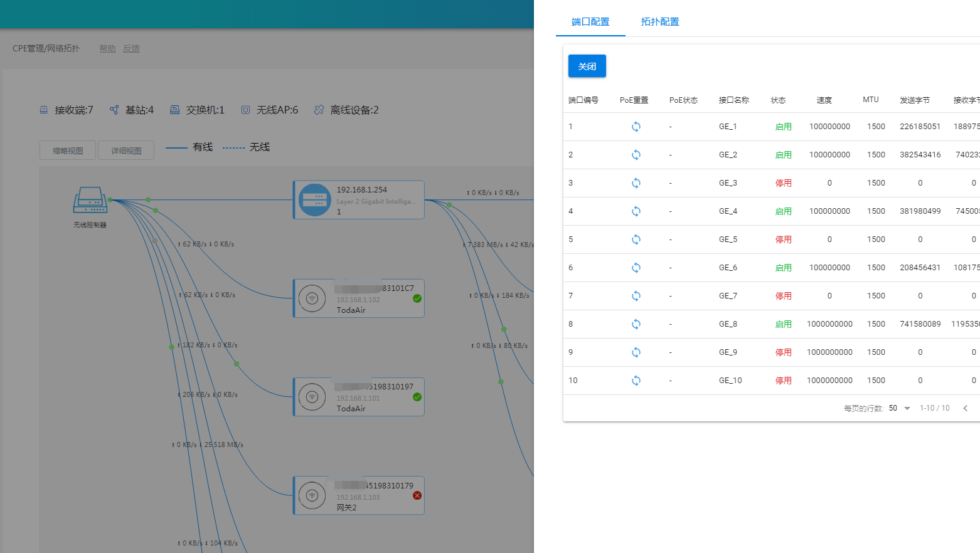Click the 192.168.1.101 TodaAir node card
Image resolution: width=980 pixels, height=553 pixels.
pos(359,397)
